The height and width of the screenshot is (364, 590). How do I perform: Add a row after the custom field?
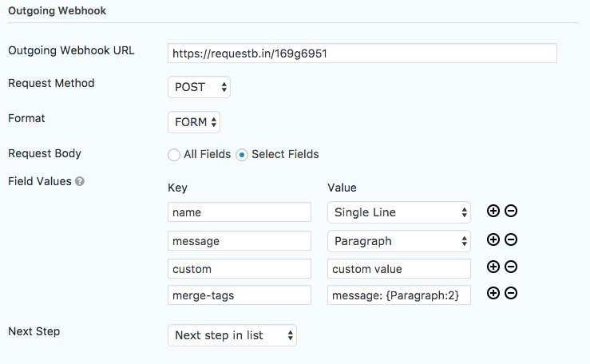pyautogui.click(x=493, y=267)
